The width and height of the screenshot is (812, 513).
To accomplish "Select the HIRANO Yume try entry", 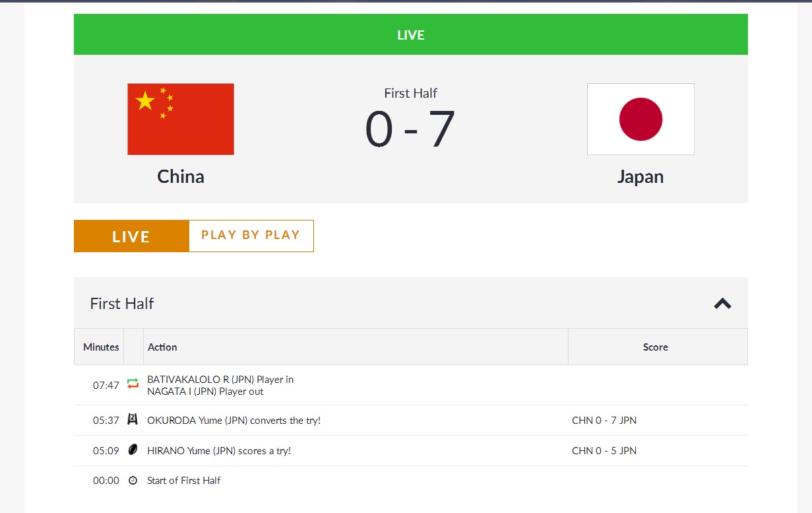I will [218, 451].
